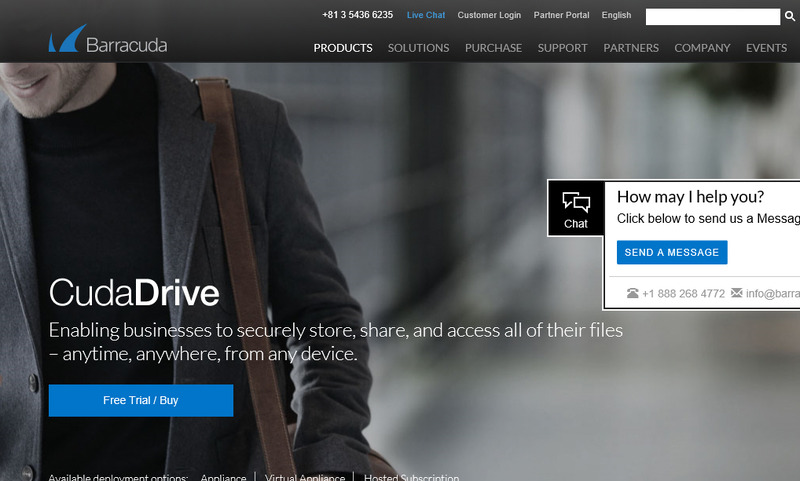Open the English language selector
This screenshot has height=481, width=800.
point(616,15)
